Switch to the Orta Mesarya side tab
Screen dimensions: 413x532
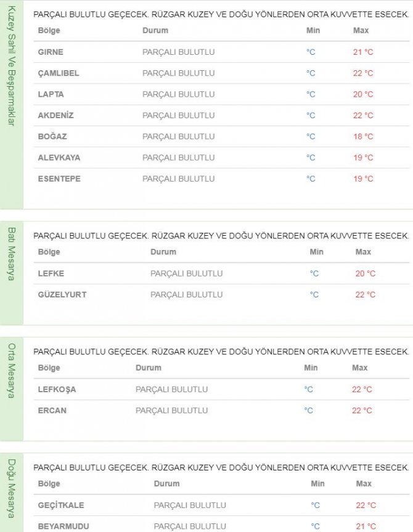[x=10, y=368]
